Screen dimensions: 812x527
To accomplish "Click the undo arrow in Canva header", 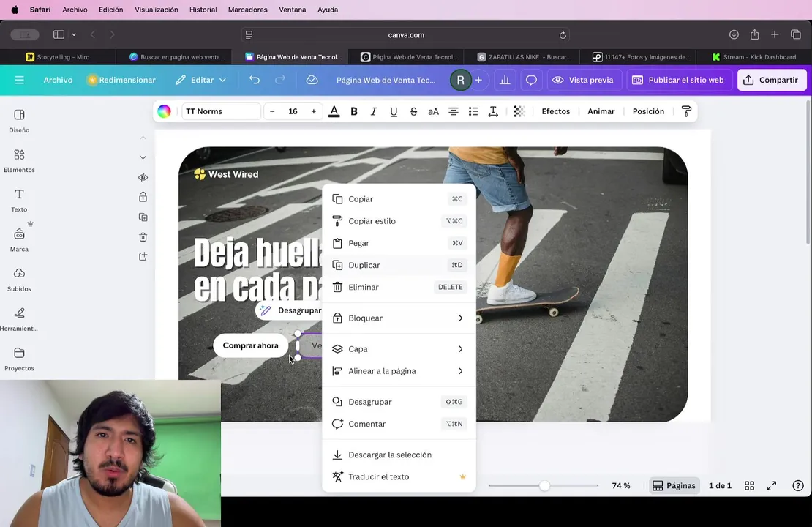I will (255, 80).
